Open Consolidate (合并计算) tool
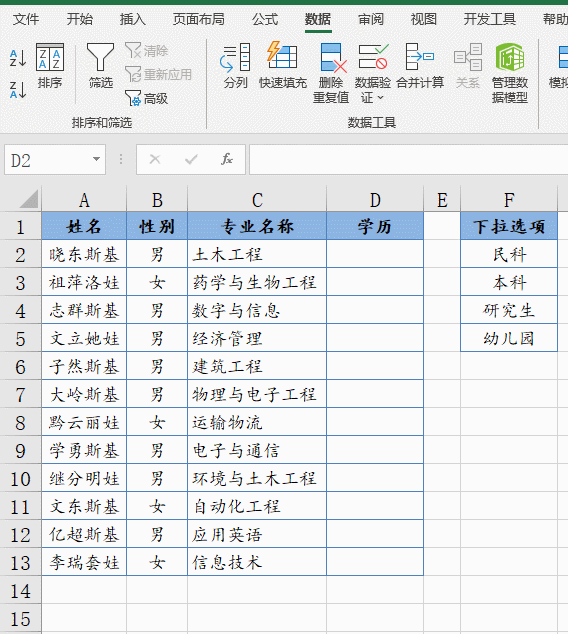The height and width of the screenshot is (634, 568). pyautogui.click(x=420, y=66)
